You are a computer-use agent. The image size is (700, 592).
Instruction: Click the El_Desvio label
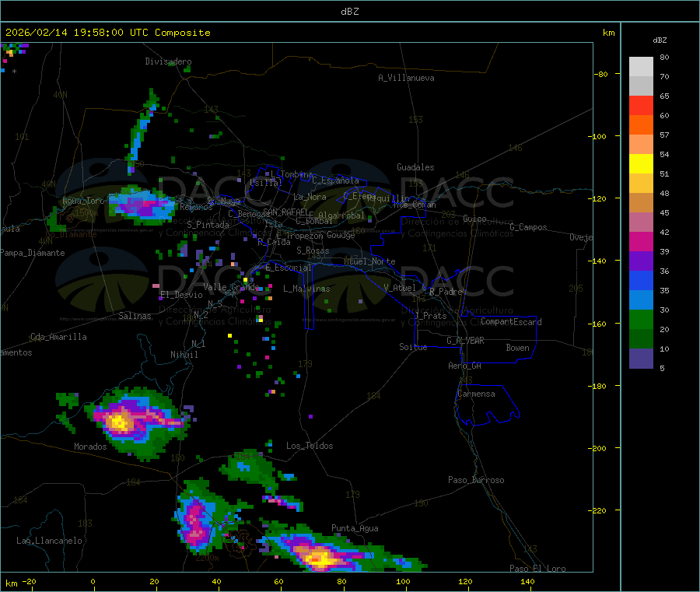click(x=181, y=295)
